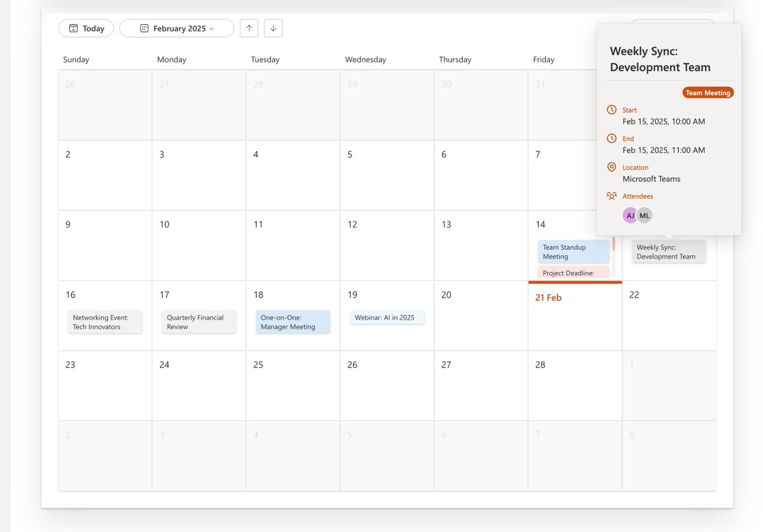This screenshot has width=763, height=532.
Task: Click the End clock icon in popup
Action: click(x=612, y=139)
